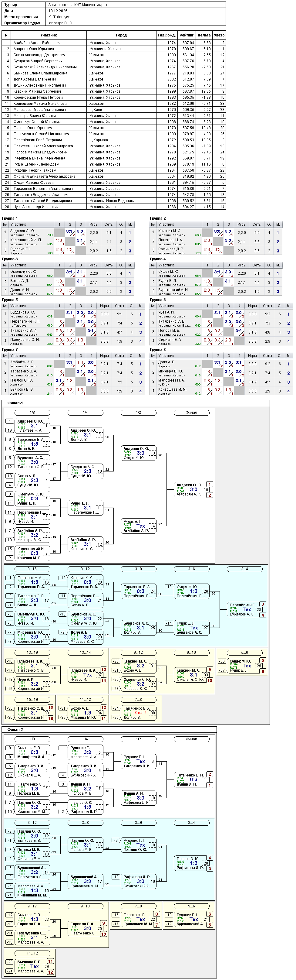The width and height of the screenshot is (296, 980).
Task: Click participant 'Перепёлкин Глеб Петрович'
Action: point(37,140)
